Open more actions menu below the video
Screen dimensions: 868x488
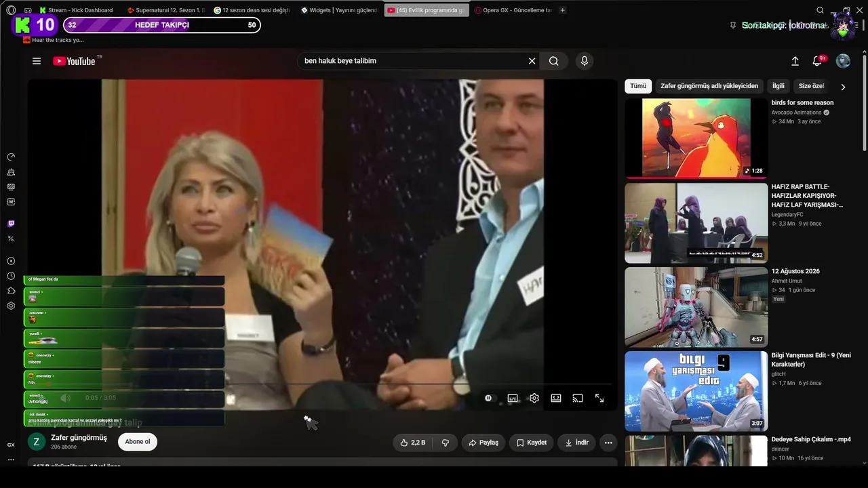coord(608,443)
